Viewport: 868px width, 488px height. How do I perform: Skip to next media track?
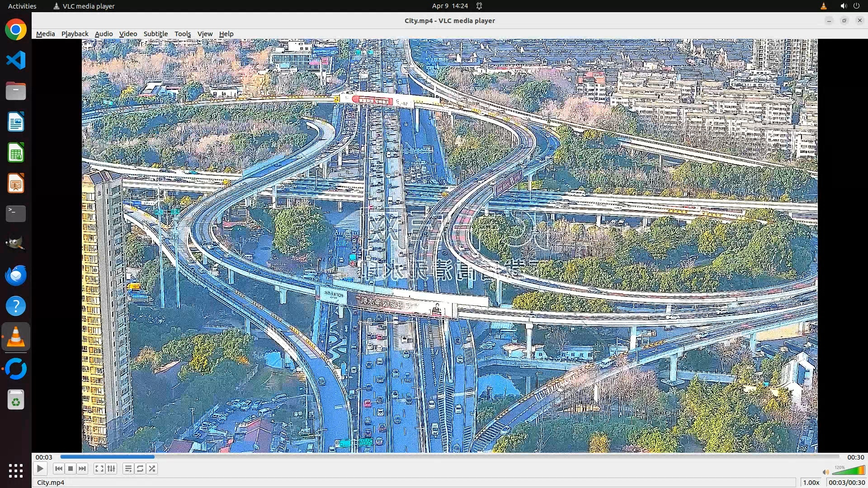coord(82,469)
